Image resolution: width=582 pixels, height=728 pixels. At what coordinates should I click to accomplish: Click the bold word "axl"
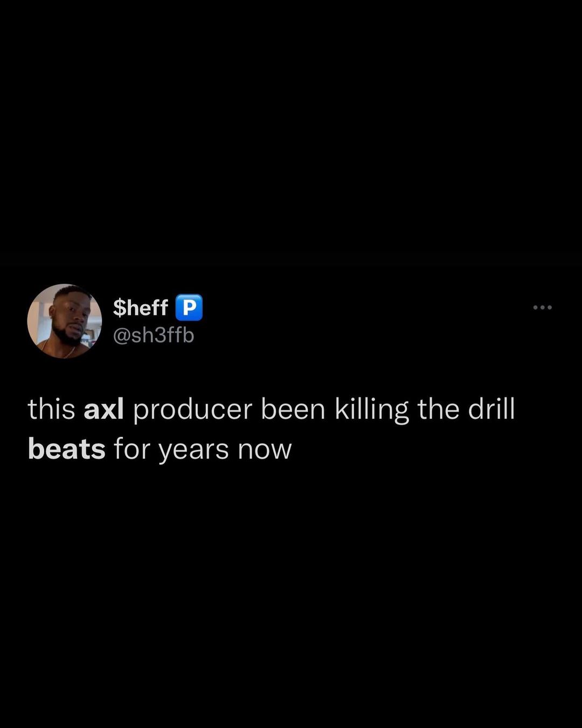pyautogui.click(x=104, y=409)
